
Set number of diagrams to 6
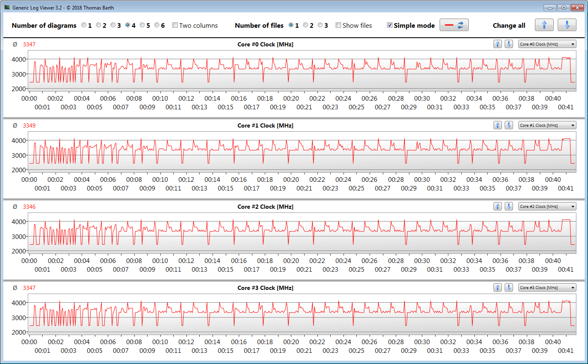pyautogui.click(x=157, y=25)
